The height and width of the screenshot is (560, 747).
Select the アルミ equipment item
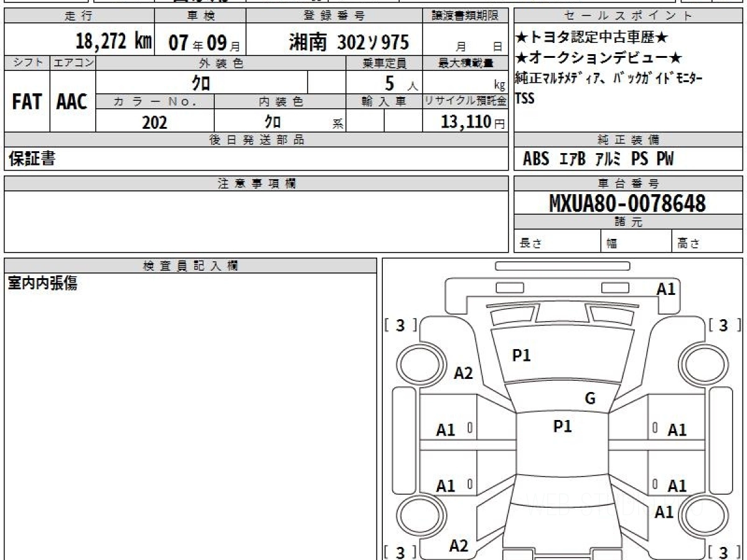tap(608, 159)
